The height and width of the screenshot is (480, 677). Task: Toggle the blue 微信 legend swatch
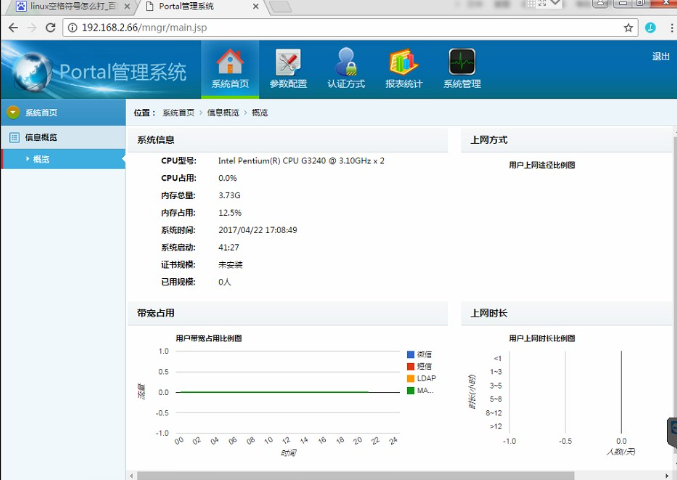[410, 355]
